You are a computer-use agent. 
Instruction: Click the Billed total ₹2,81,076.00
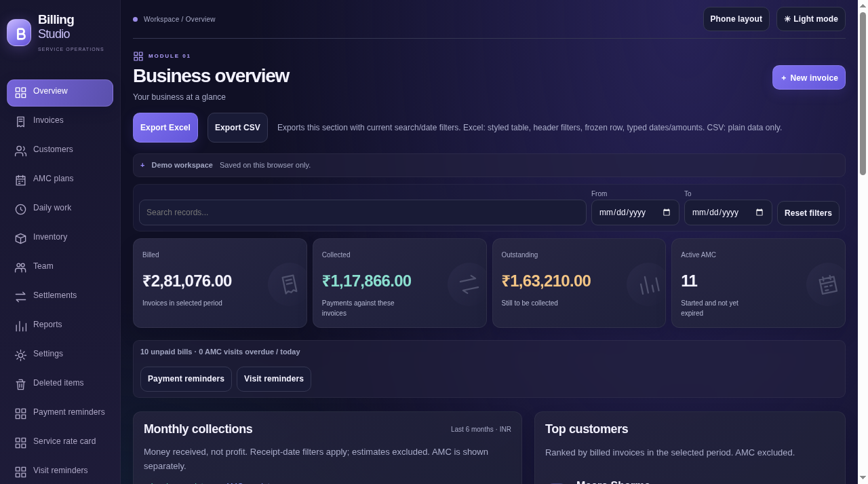(187, 281)
